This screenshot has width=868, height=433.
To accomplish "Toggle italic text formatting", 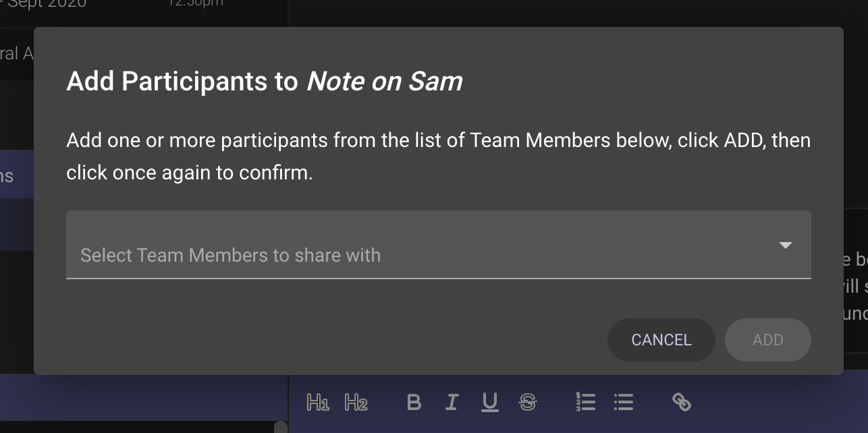I will tap(452, 403).
